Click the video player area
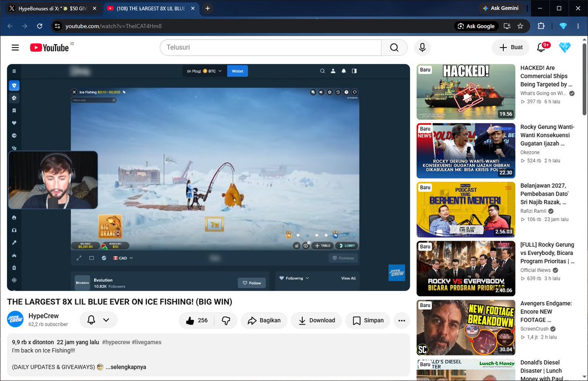 [x=208, y=177]
